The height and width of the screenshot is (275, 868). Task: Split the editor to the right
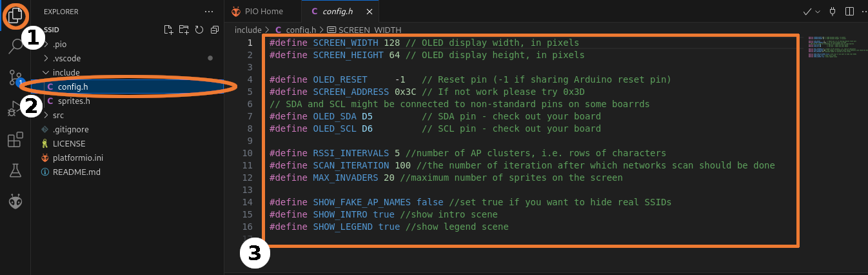tap(849, 12)
